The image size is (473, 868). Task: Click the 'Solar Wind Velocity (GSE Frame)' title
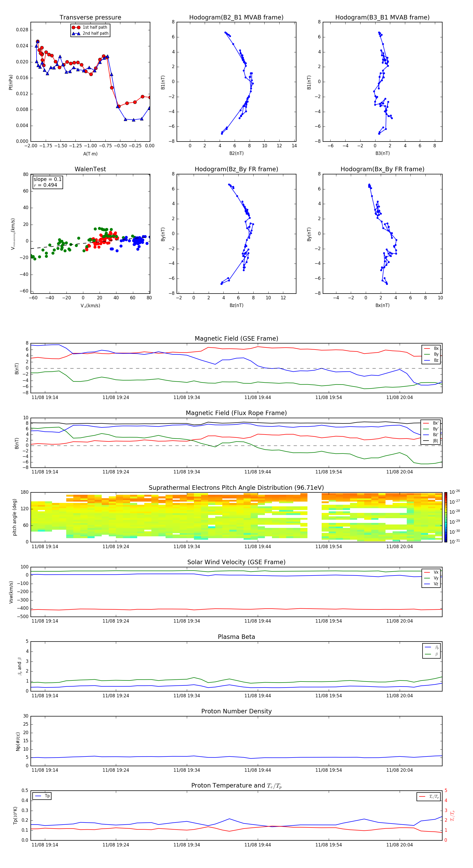coord(236,562)
